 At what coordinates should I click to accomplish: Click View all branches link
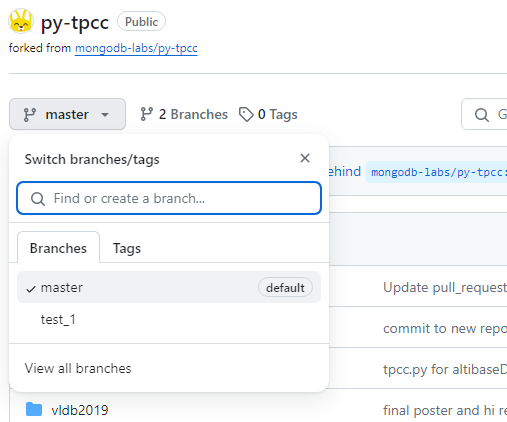pyautogui.click(x=78, y=368)
